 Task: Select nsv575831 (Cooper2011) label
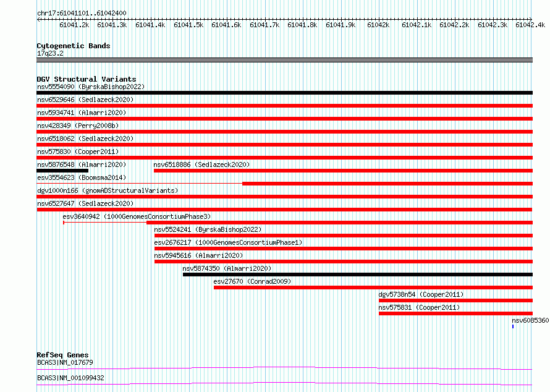419,307
